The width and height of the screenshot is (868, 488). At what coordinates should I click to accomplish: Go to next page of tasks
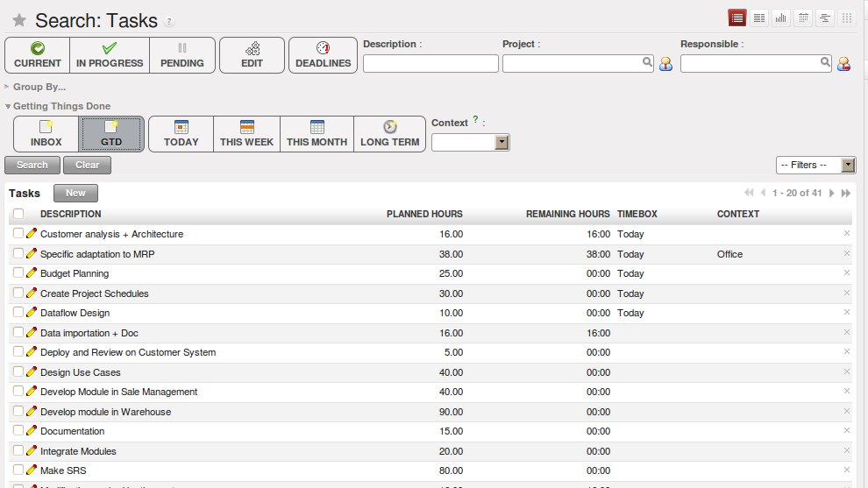[831, 193]
